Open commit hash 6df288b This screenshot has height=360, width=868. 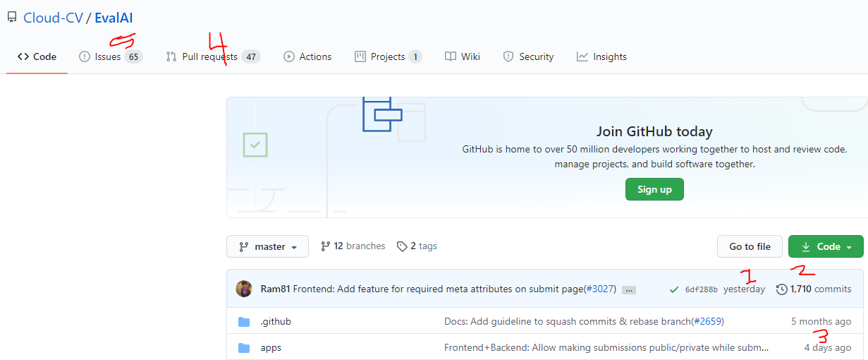click(701, 289)
